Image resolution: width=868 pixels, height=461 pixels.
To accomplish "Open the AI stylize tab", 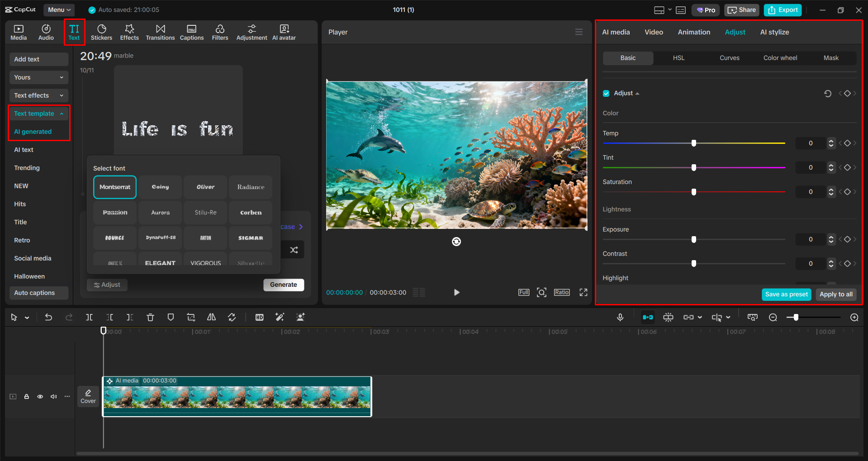I will point(774,32).
